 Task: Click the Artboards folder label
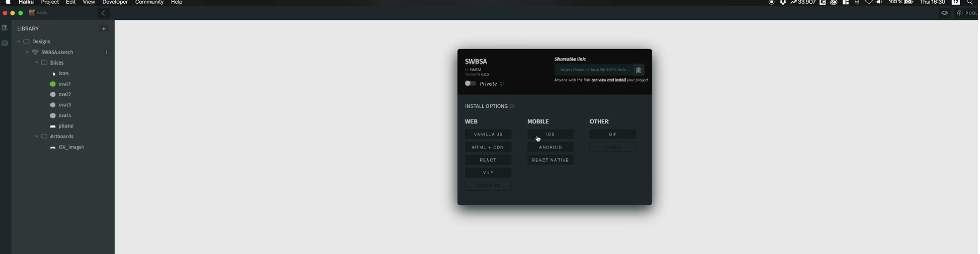pos(62,136)
